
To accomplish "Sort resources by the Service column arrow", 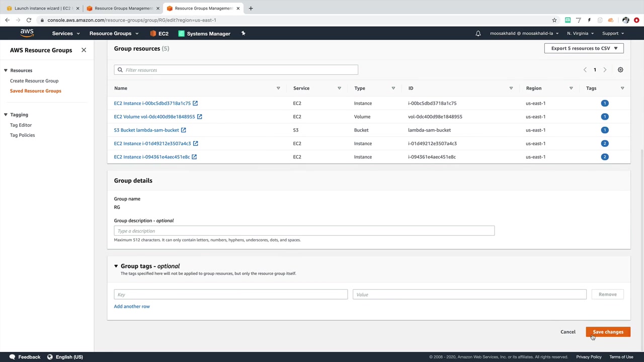I will coord(339,88).
